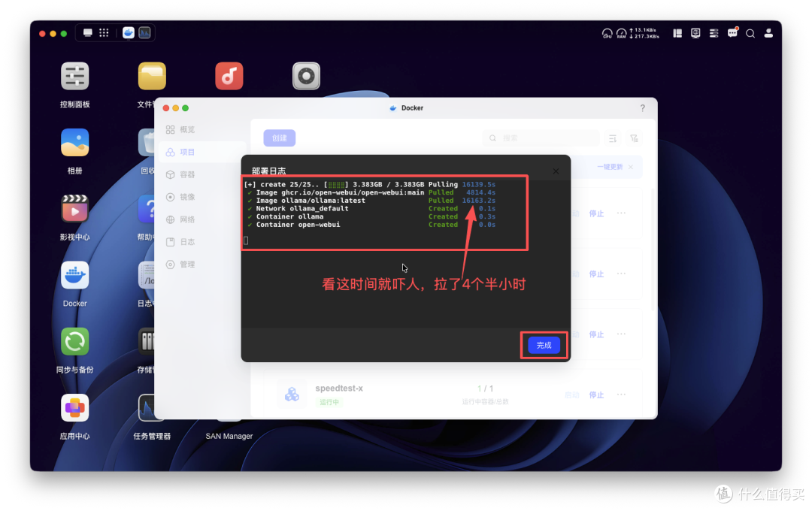Open more options for speedtest-x project
Image resolution: width=812 pixels, height=511 pixels.
(622, 395)
